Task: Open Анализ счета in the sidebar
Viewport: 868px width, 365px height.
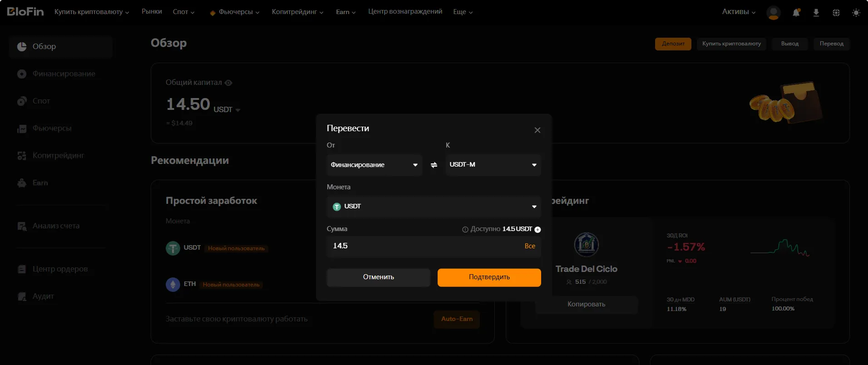Action: (61, 226)
